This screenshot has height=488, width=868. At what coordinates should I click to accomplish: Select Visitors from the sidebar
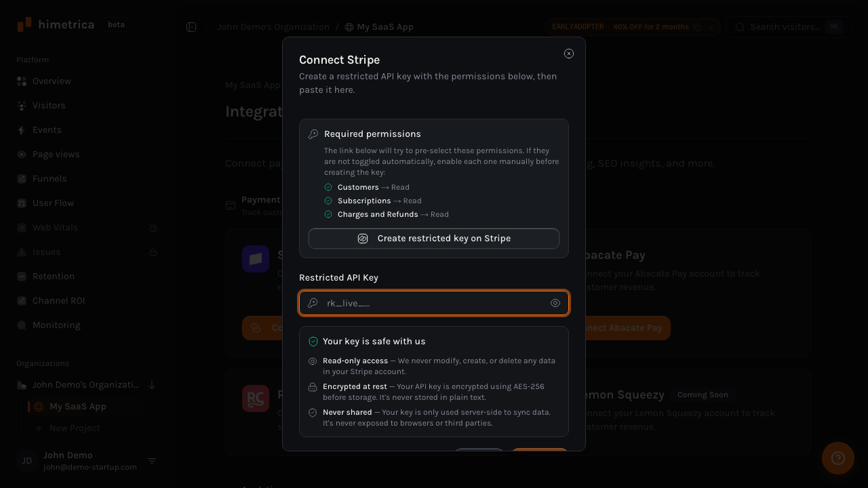tap(49, 106)
